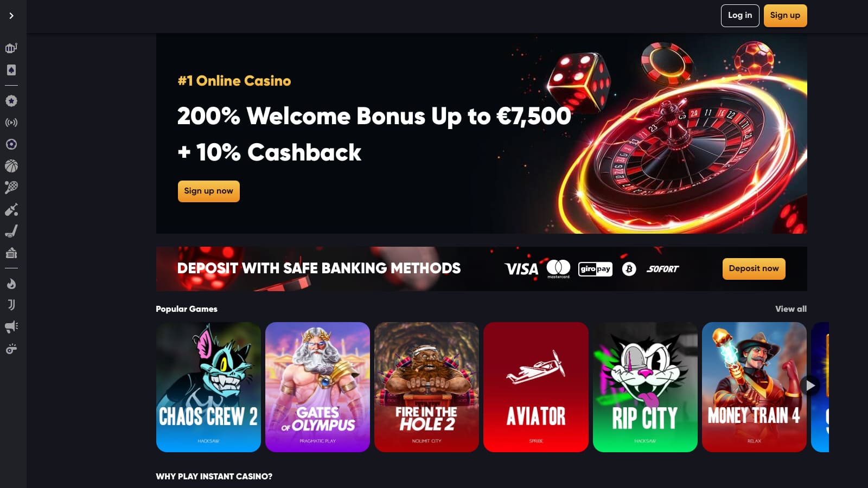Viewport: 868px width, 488px height.
Task: Click the Deposit now button
Action: pyautogui.click(x=754, y=269)
